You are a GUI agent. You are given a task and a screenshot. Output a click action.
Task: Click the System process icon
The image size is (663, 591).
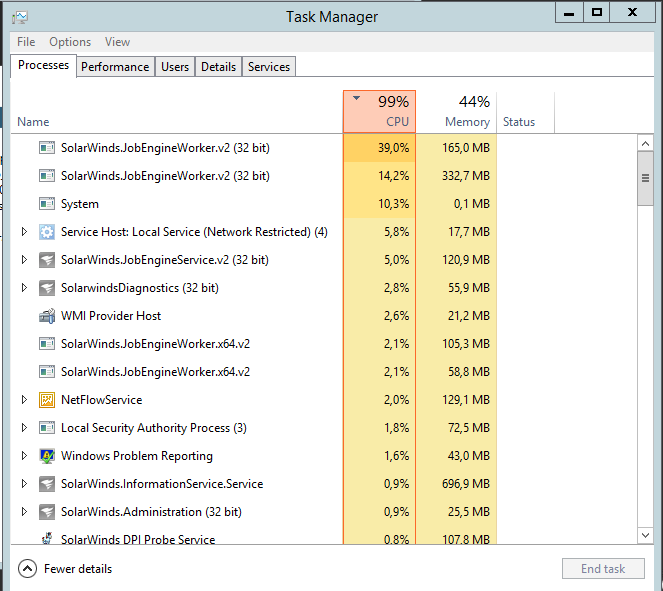coord(47,204)
